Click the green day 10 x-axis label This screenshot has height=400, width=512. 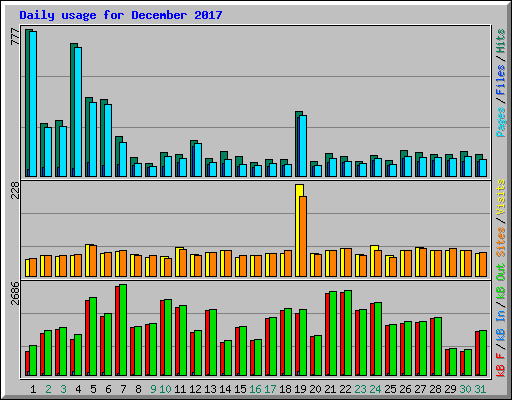(x=165, y=389)
